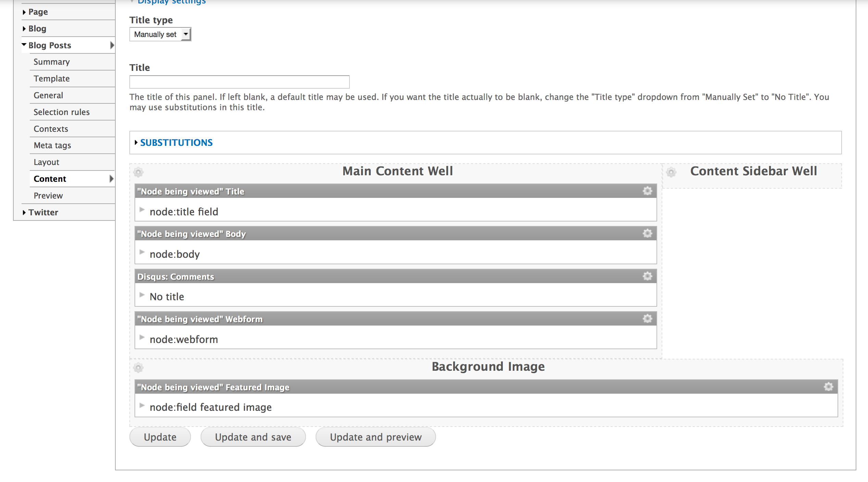Click the settings gear on Content Sidebar Well

pyautogui.click(x=671, y=172)
